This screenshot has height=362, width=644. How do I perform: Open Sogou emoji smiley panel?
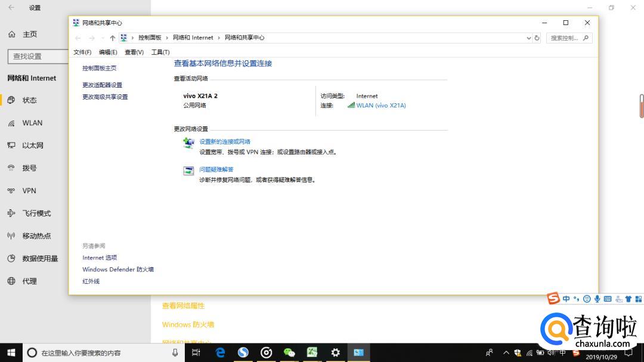point(587,299)
